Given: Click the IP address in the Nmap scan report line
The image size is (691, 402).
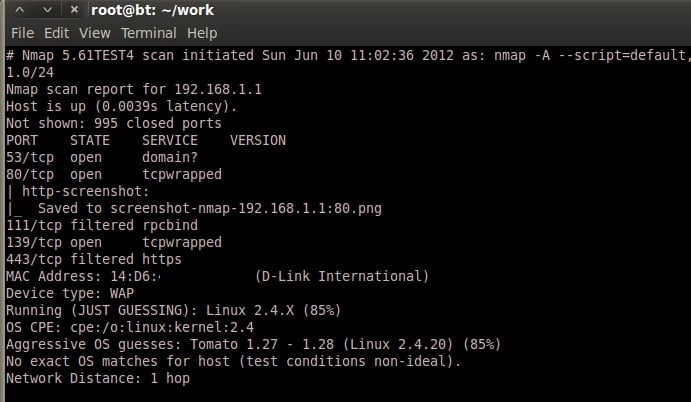Looking at the screenshot, I should tap(212, 90).
